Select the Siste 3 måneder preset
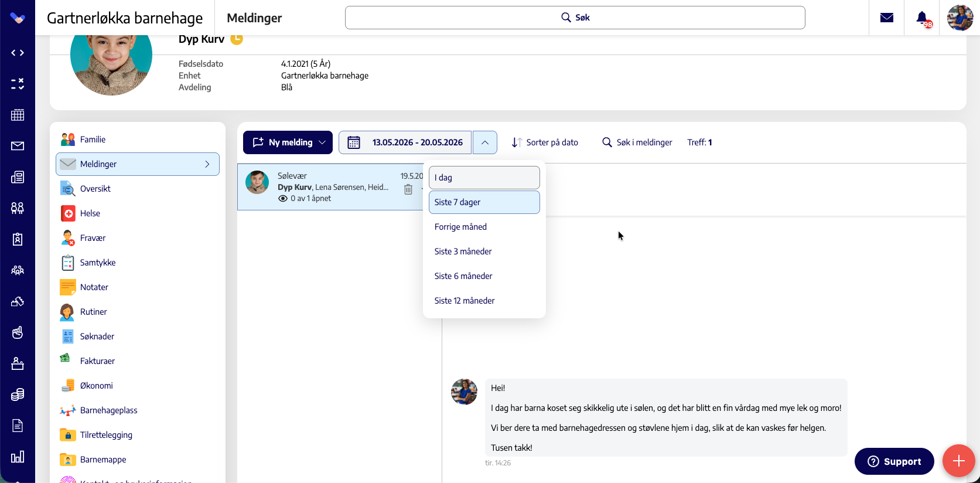Screen dimensions: 980x483 point(484,251)
